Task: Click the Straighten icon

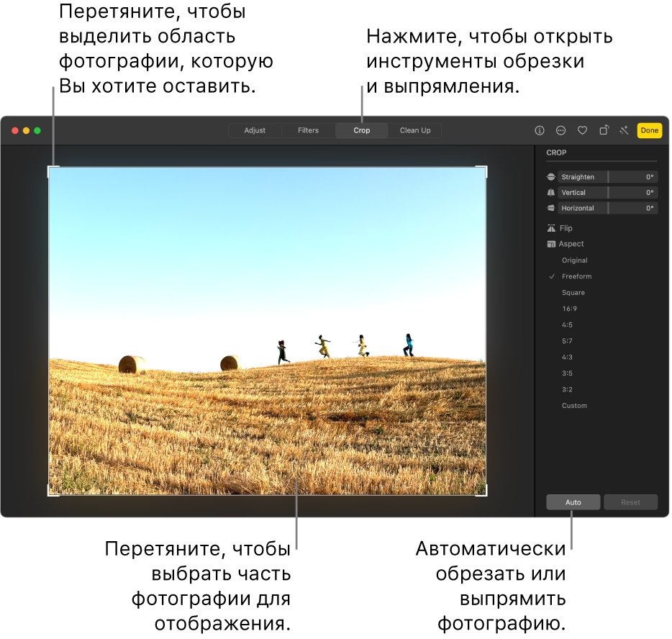Action: pyautogui.click(x=551, y=177)
